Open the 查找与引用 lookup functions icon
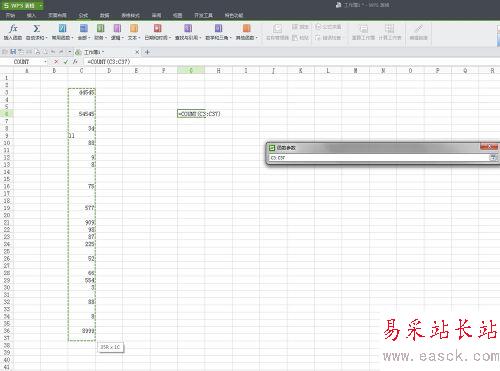 (x=188, y=28)
